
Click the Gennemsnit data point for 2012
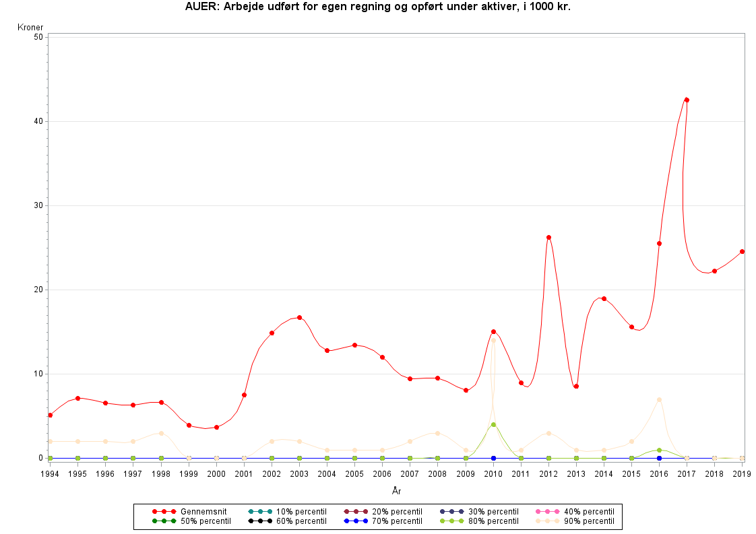548,237
